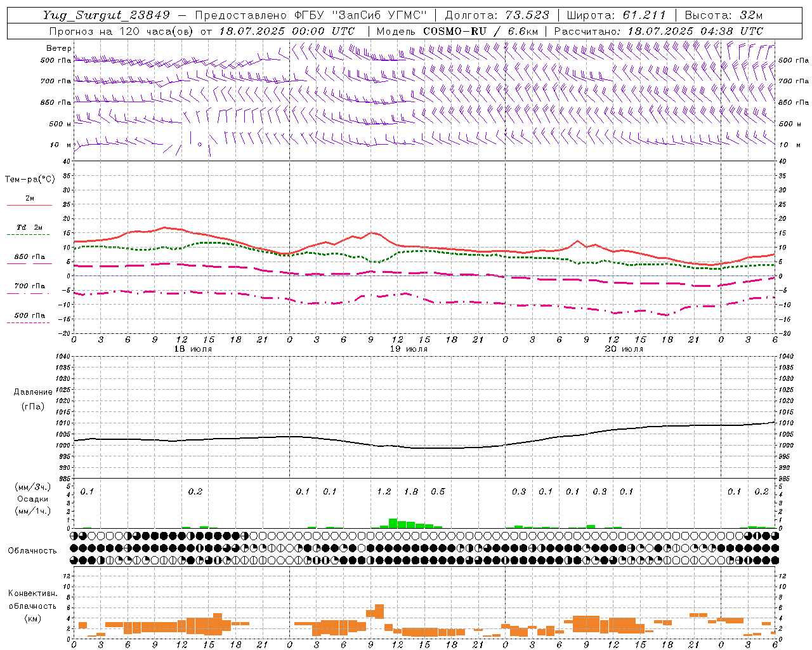Screen dimensions: 812x650
Task: Click the '2м' temperature legend entry
Action: [29, 199]
